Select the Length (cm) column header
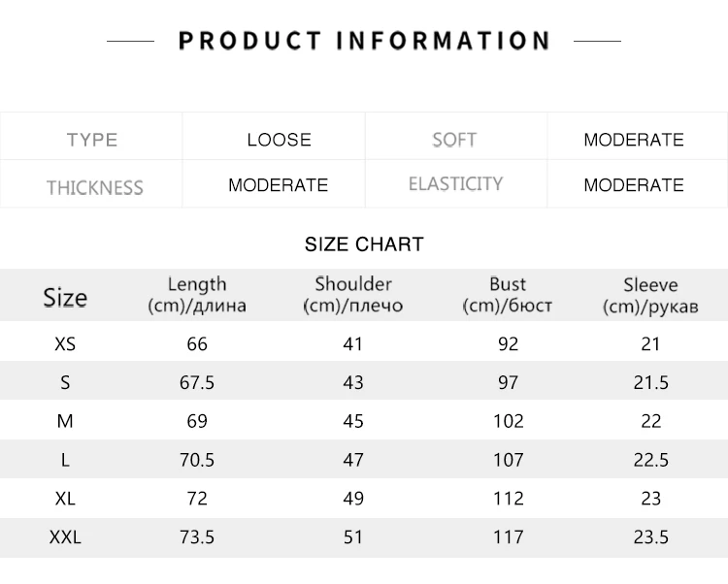This screenshot has width=728, height=584. pyautogui.click(x=197, y=295)
